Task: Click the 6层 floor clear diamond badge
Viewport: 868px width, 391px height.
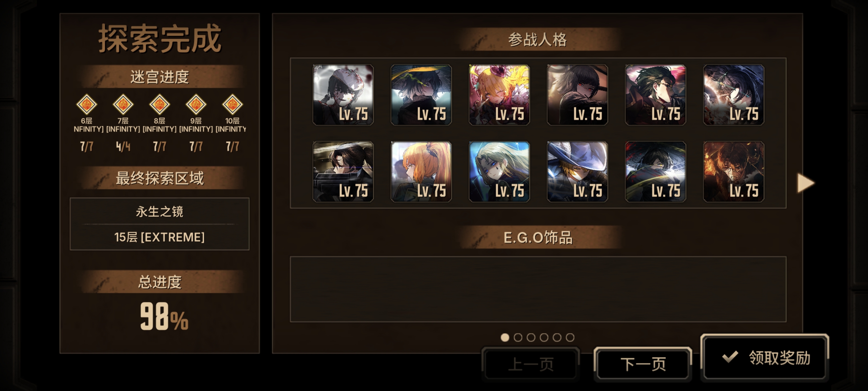Action: (x=87, y=104)
